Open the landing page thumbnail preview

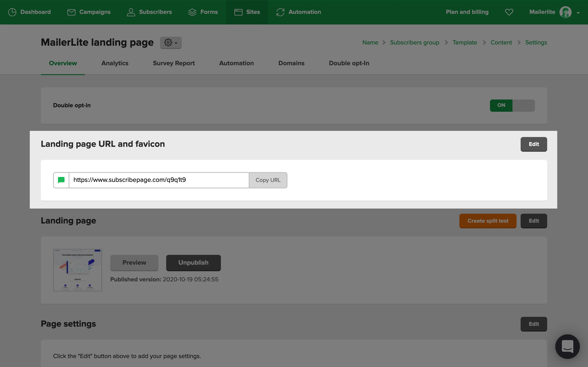pos(78,270)
